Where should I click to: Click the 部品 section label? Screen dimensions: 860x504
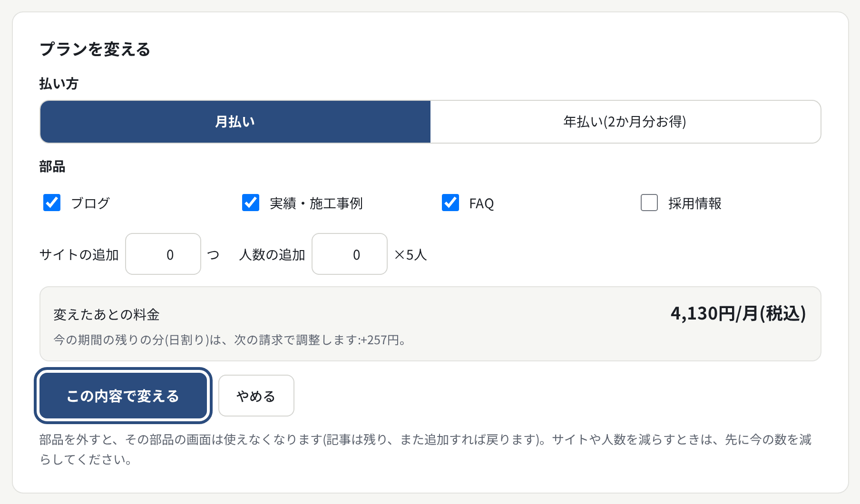[x=52, y=166]
